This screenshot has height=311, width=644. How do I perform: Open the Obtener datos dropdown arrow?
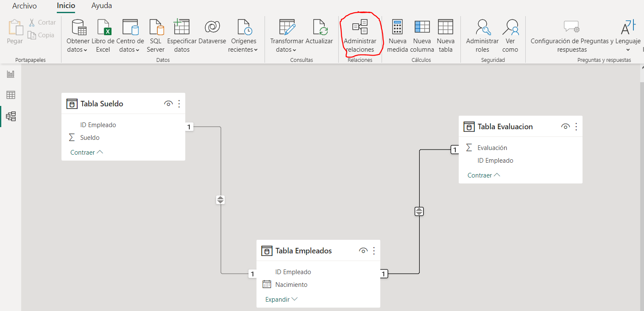coord(85,50)
